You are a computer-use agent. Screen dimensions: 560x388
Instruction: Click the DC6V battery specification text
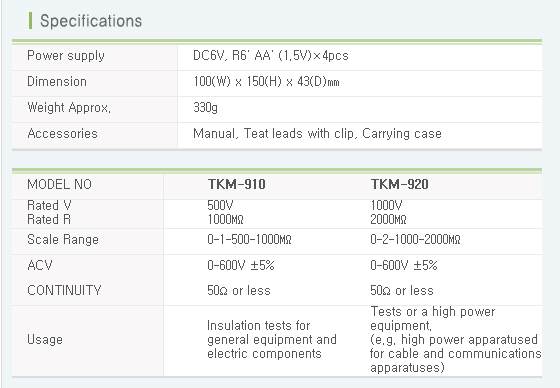[270, 56]
